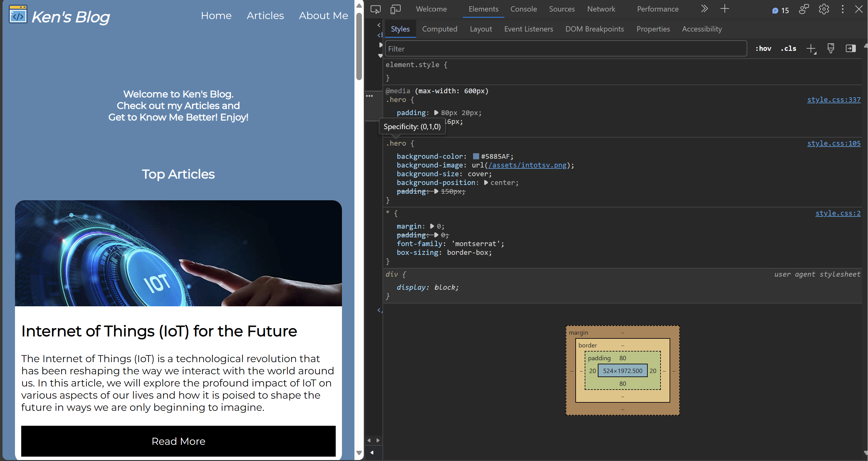The height and width of the screenshot is (461, 868).
Task: Switch to the Computed tab
Action: pyautogui.click(x=440, y=29)
